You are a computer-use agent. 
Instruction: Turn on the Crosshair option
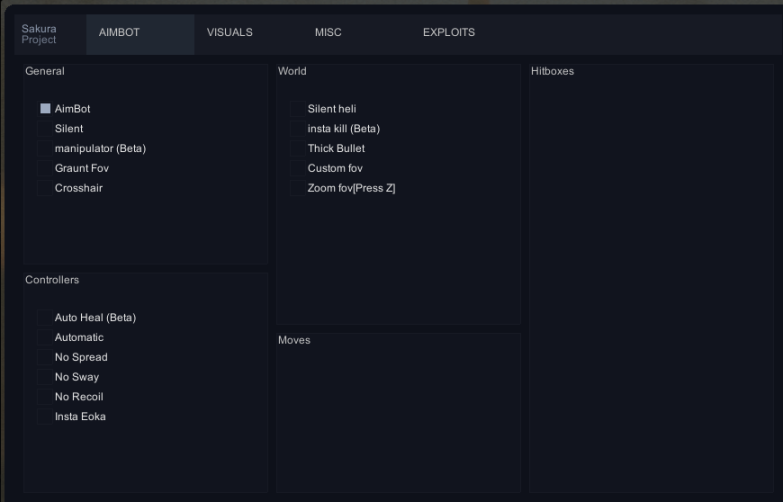pyautogui.click(x=45, y=189)
